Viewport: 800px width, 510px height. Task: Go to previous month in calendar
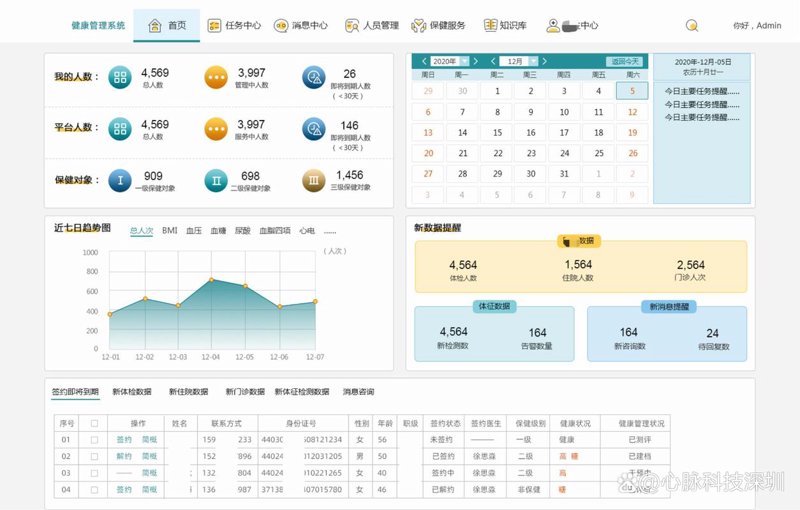click(x=493, y=61)
